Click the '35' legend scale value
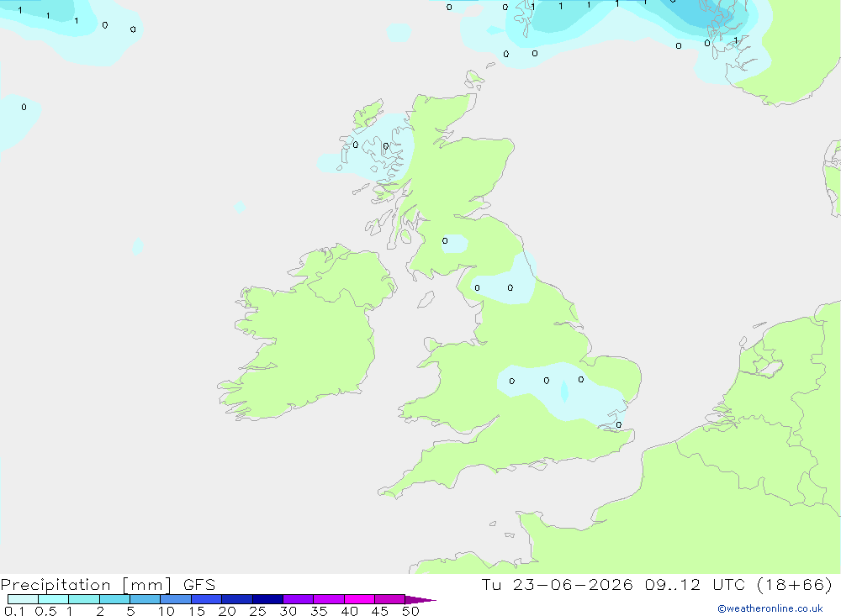Screen dimensions: 841x616 coord(319,611)
